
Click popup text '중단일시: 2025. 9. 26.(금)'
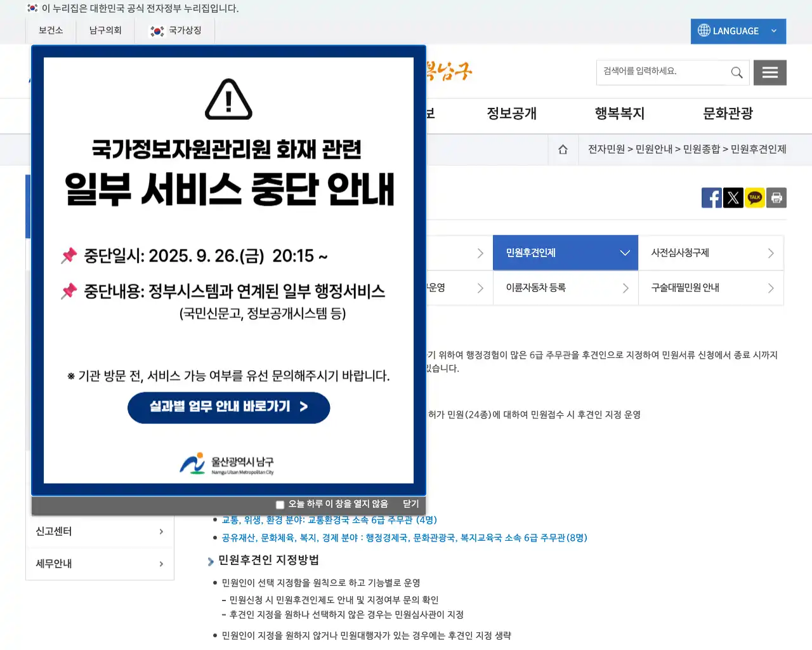coord(174,256)
